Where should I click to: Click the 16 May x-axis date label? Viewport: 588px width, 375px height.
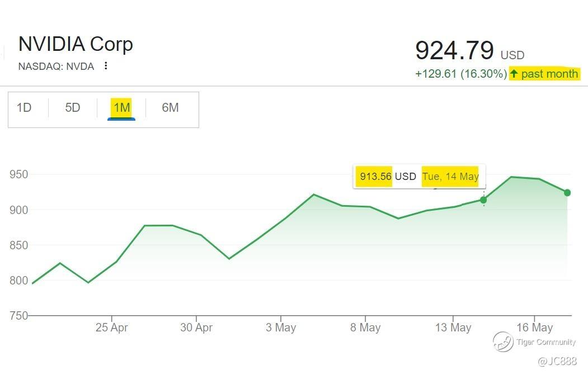click(x=534, y=327)
